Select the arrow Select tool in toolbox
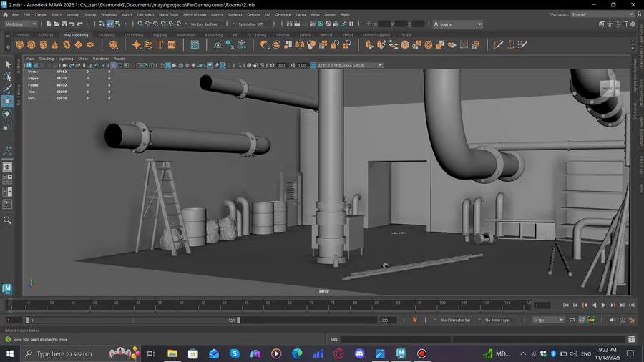Viewport: 644px width, 362px height. (x=7, y=64)
